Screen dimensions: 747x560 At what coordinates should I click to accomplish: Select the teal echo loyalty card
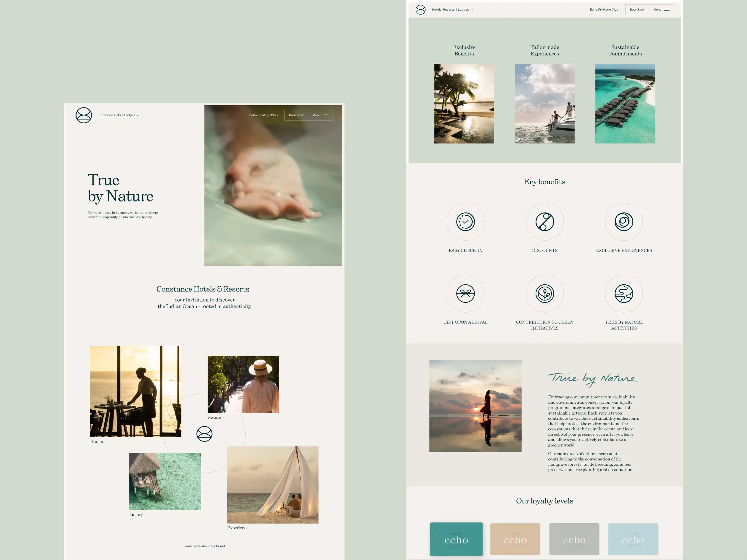pyautogui.click(x=456, y=539)
